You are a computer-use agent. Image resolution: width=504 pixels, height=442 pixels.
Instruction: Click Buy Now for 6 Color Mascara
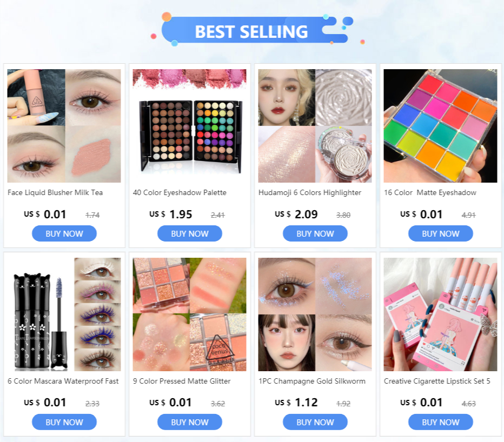point(64,422)
